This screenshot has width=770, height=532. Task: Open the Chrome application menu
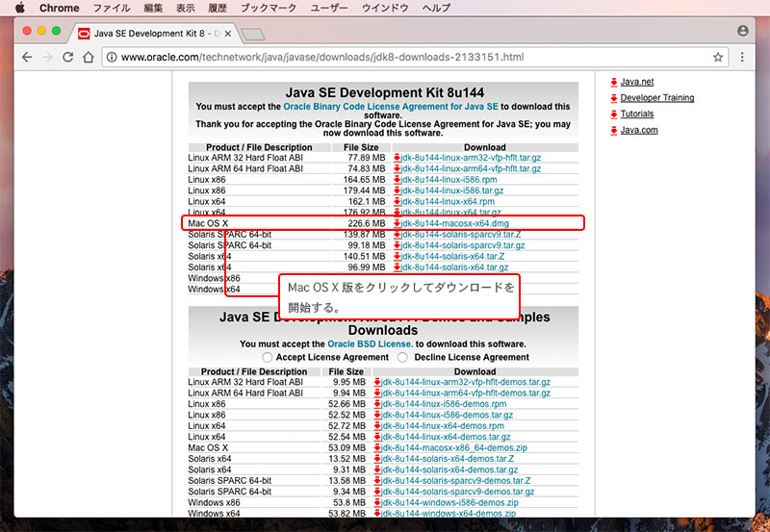coord(59,8)
